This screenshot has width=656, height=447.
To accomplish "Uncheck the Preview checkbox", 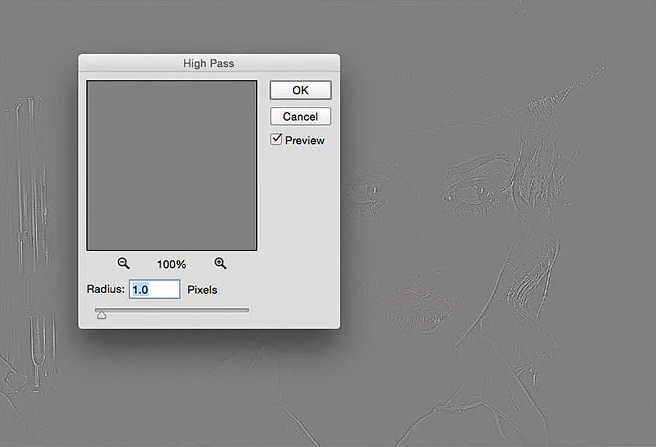I will (276, 140).
